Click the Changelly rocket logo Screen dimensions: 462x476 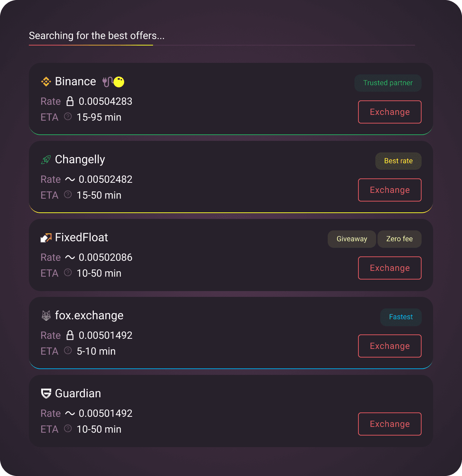pyautogui.click(x=46, y=160)
